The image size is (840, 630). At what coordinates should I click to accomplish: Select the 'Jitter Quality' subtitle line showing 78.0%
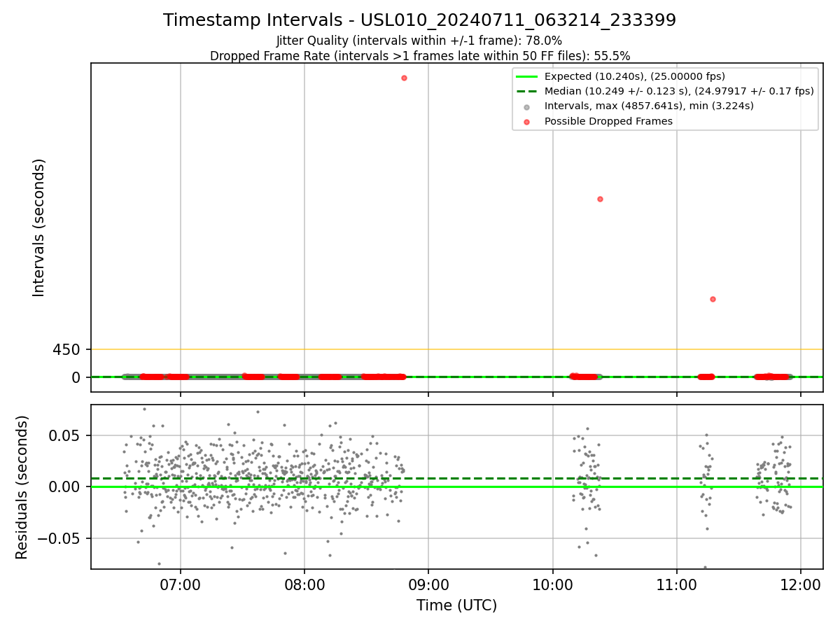[419, 41]
